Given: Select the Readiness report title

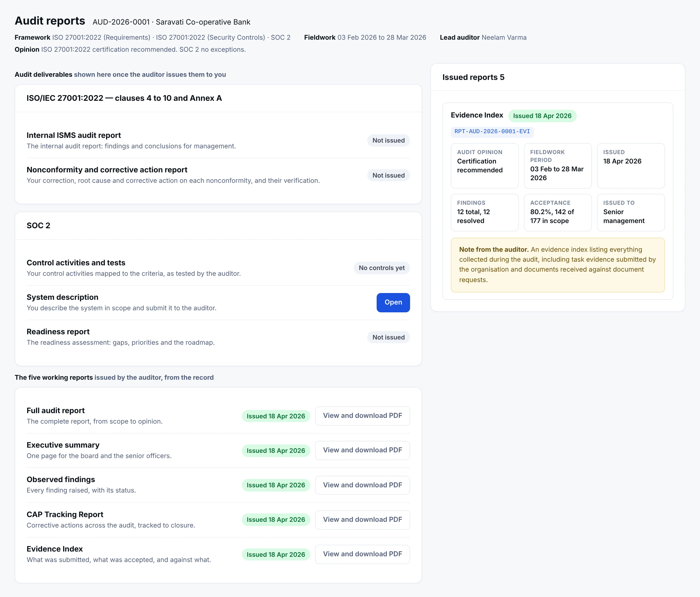Looking at the screenshot, I should coord(58,331).
